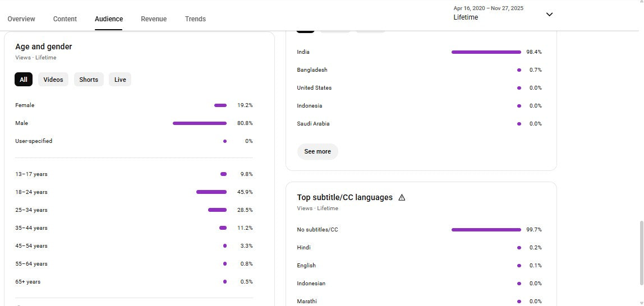Click the warning icon beside Top subtitle/CC languages
644x306 pixels.
(402, 197)
